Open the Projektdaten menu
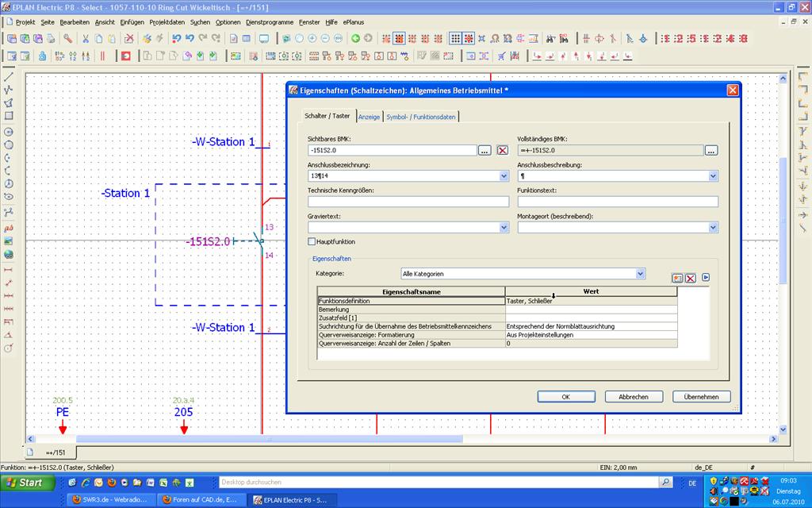812x508 pixels. pyautogui.click(x=167, y=22)
